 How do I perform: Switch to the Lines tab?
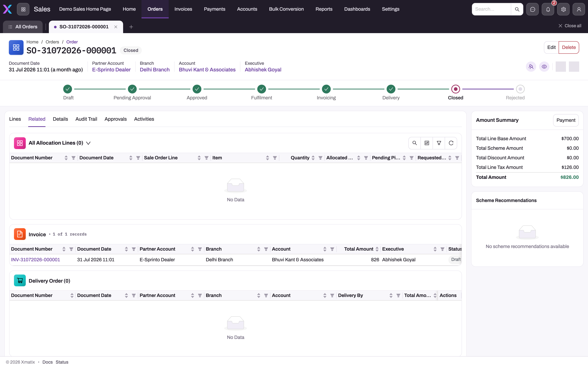[15, 119]
